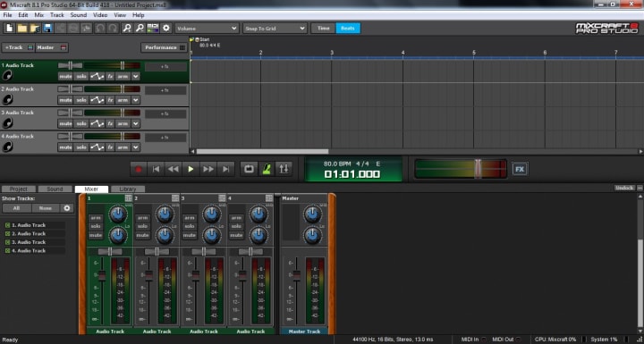Jump to the end of the project
Screen dimensions: 644x344
coord(225,169)
